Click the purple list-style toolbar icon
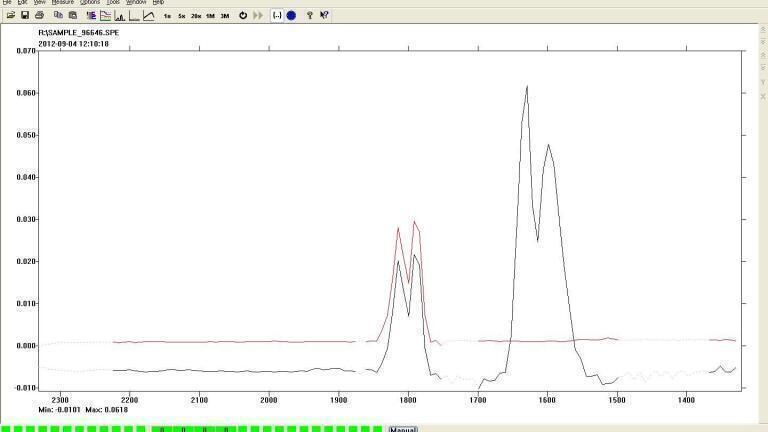 click(91, 16)
